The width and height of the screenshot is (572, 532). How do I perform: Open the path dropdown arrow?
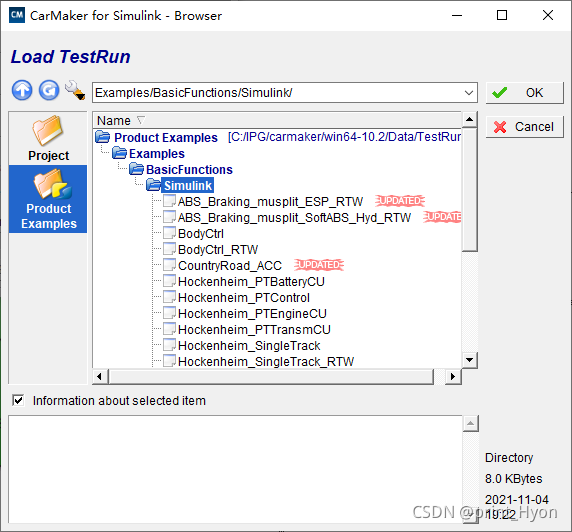469,93
